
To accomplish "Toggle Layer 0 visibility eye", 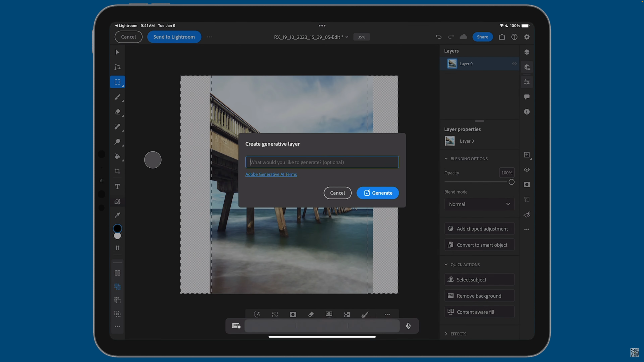I will coord(514,64).
